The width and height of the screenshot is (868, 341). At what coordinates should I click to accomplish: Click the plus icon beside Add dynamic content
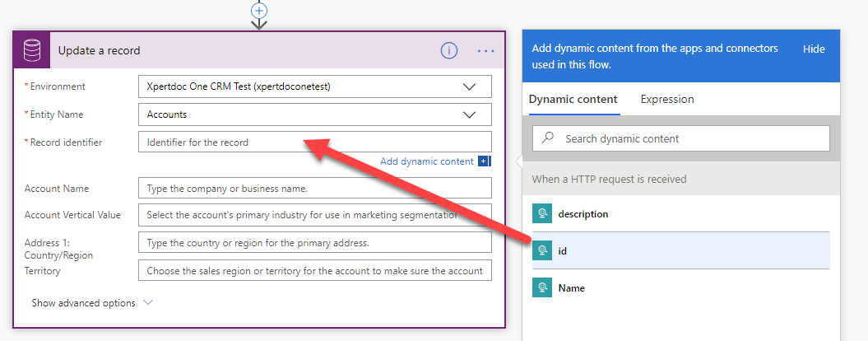484,161
